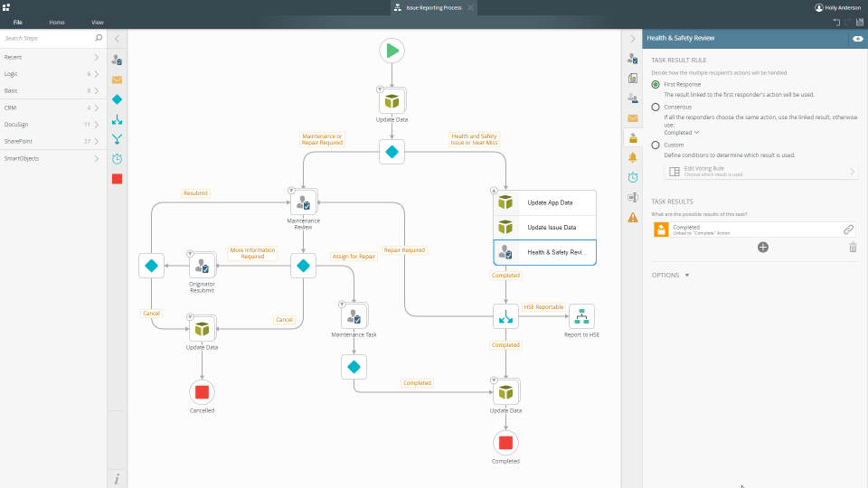Screen dimensions: 868x488
Task: Select the Custom radio button
Action: tap(656, 145)
